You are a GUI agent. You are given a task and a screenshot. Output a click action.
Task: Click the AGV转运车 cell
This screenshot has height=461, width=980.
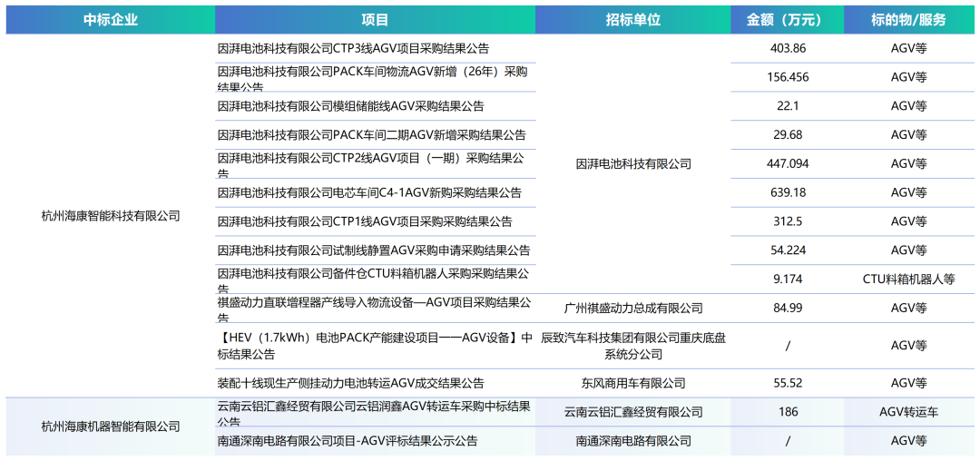pyautogui.click(x=908, y=412)
